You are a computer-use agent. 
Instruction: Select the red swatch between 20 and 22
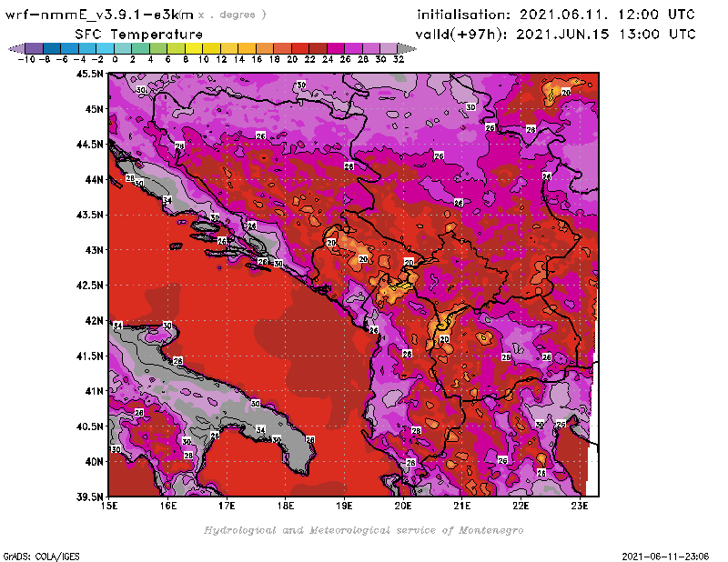(300, 48)
